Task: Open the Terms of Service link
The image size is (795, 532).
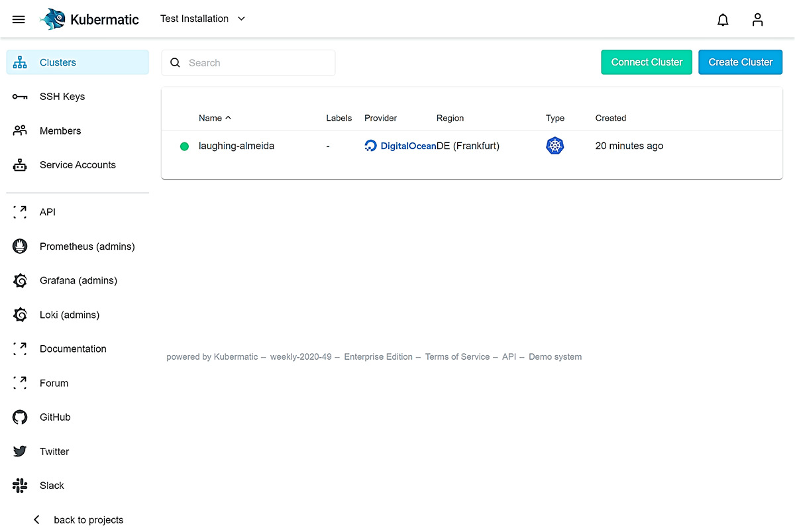Action: click(x=457, y=356)
